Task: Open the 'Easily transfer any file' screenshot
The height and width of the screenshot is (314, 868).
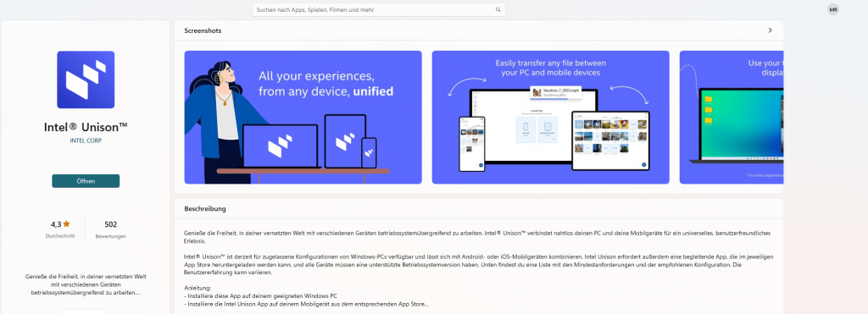Action: [550, 117]
